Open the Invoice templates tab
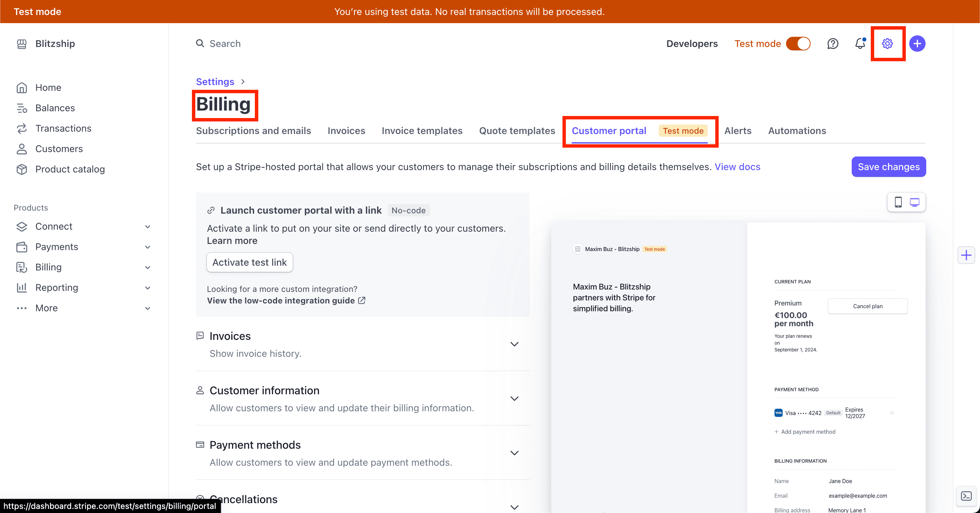This screenshot has height=513, width=980. pos(422,130)
